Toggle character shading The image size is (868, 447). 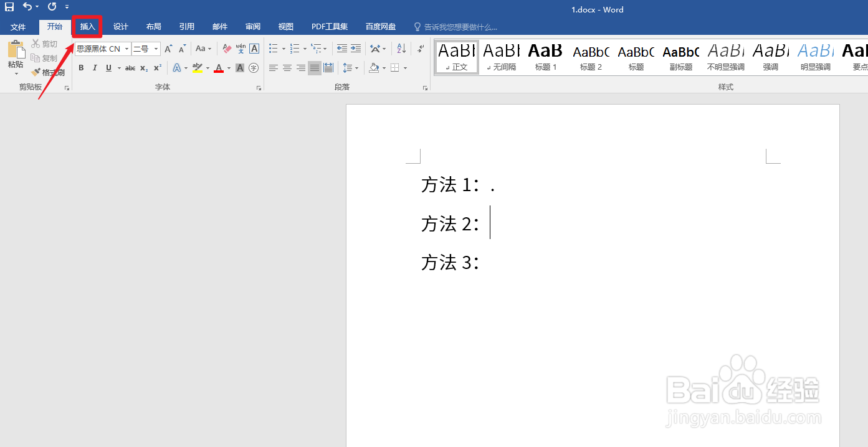[240, 68]
